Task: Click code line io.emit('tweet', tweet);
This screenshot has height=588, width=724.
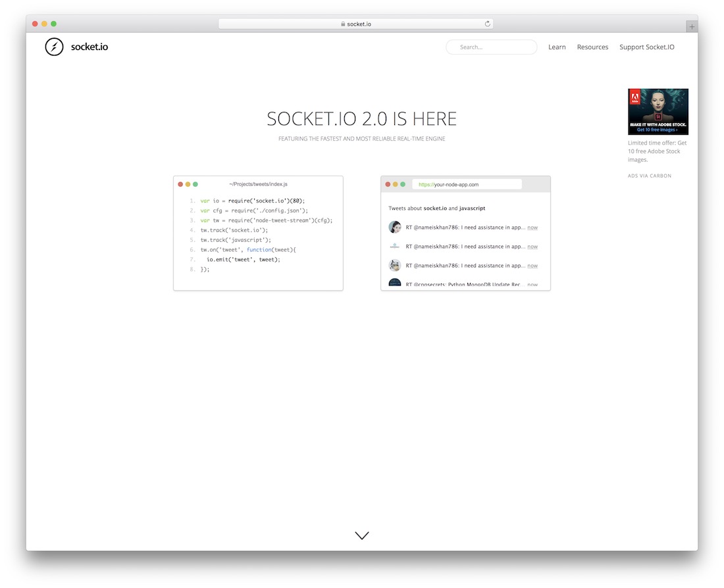Action: [244, 259]
